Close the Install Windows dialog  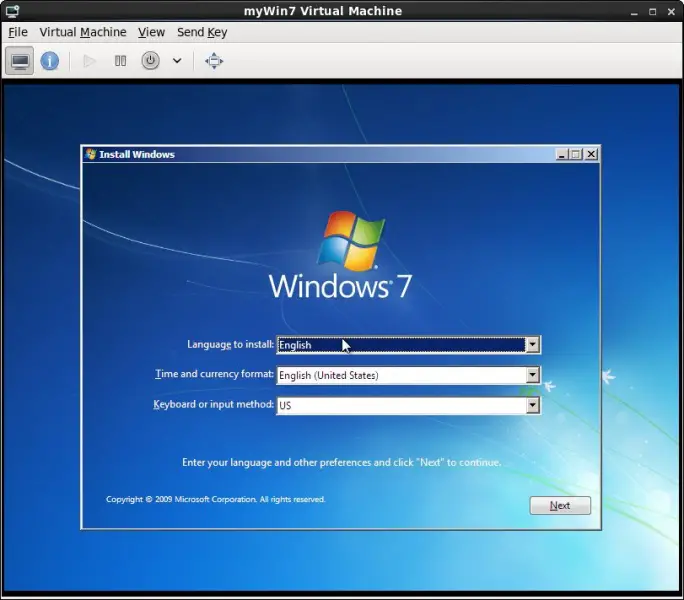(x=591, y=154)
